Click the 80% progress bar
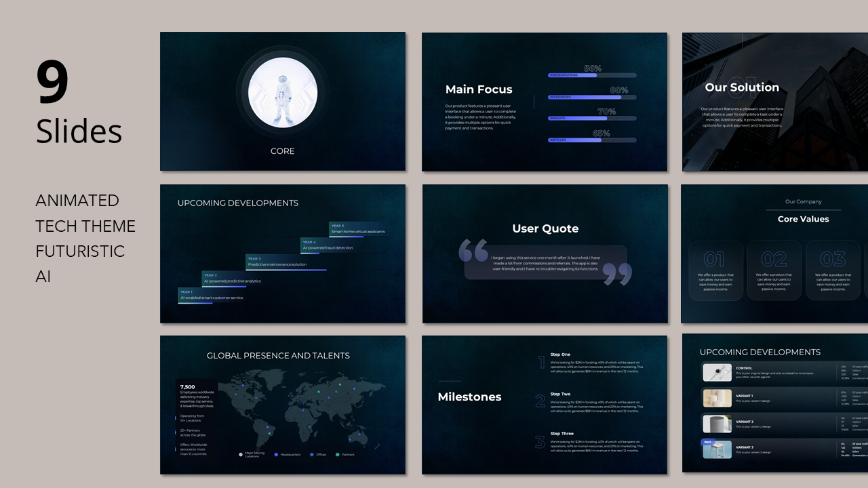The height and width of the screenshot is (488, 868). click(x=592, y=97)
